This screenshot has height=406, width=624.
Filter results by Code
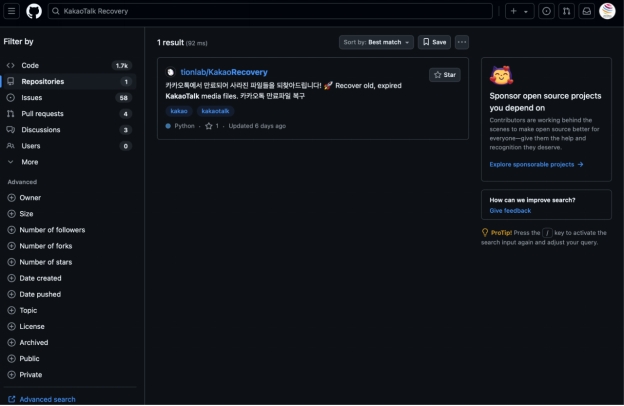coord(68,65)
